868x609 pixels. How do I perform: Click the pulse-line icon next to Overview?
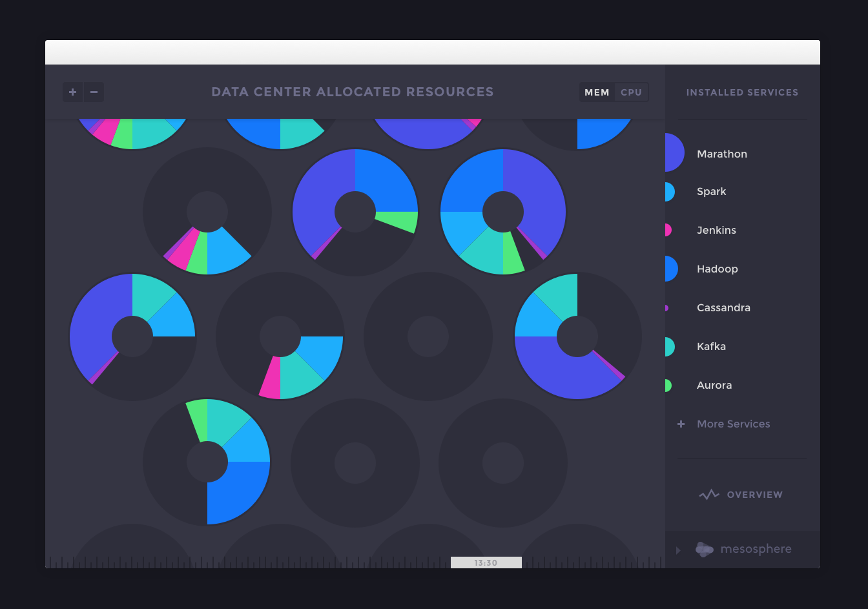709,495
